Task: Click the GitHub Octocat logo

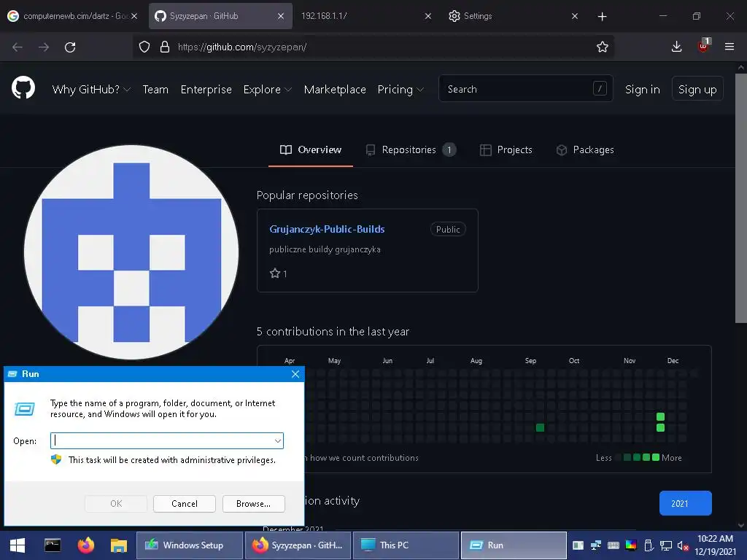Action: [23, 88]
